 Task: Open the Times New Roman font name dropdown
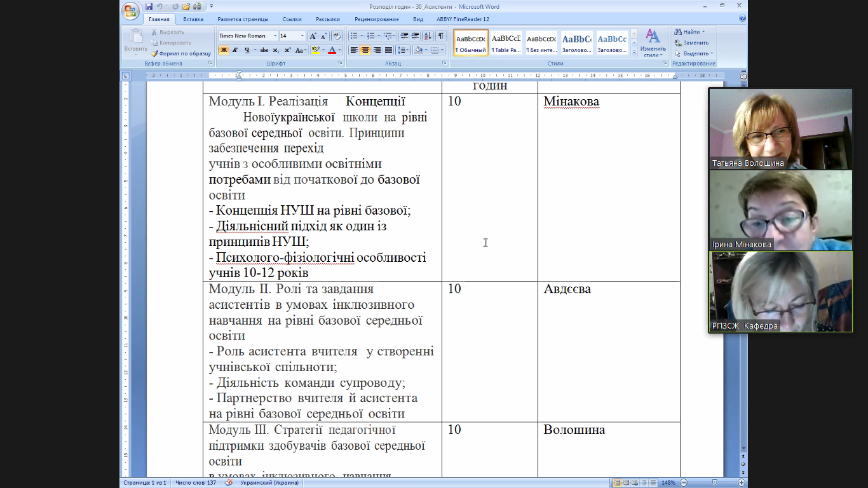[x=275, y=36]
